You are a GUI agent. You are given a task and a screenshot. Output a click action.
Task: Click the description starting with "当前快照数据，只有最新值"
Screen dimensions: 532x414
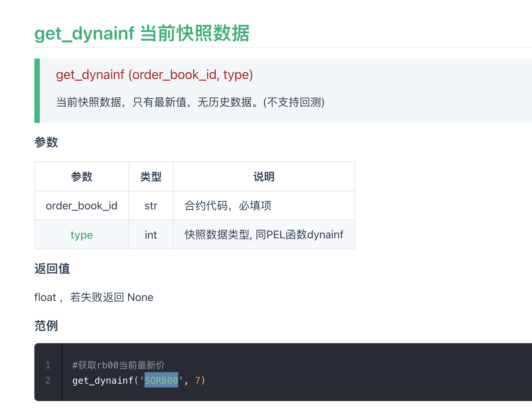coord(190,102)
